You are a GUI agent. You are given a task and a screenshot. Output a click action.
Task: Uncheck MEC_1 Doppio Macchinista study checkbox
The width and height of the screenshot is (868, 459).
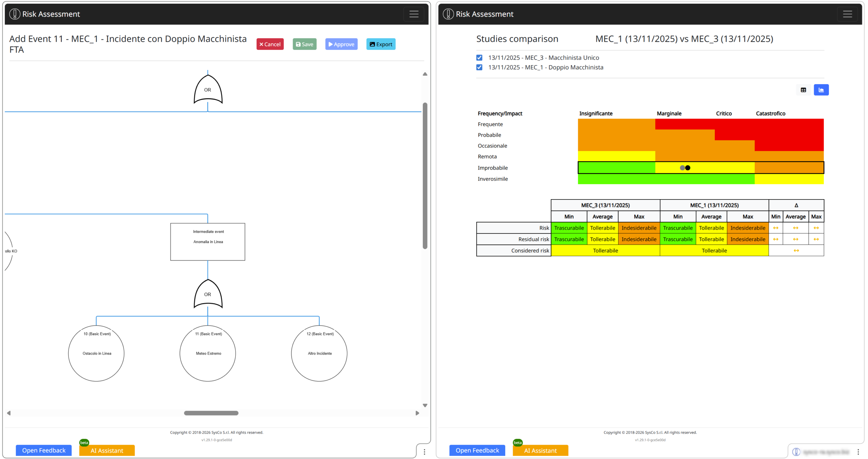pos(479,68)
